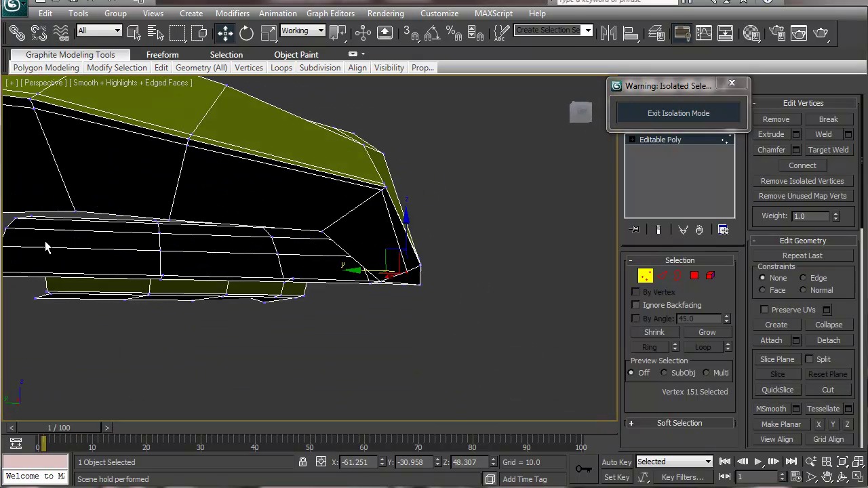This screenshot has height=488, width=868.
Task: Enable Ignore Backfacing checkbox
Action: (635, 305)
